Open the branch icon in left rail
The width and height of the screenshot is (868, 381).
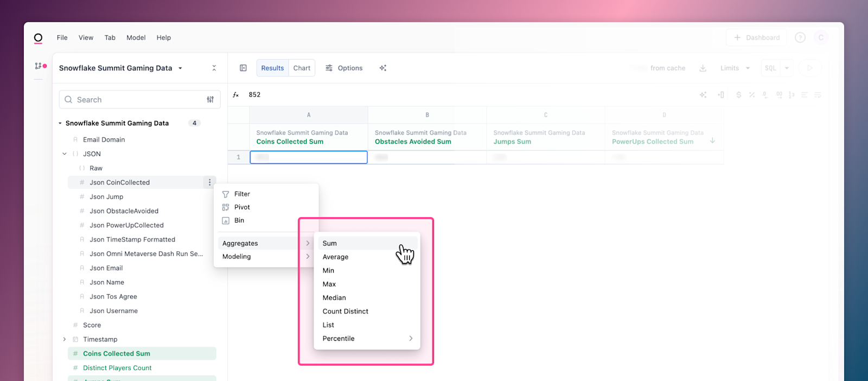pyautogui.click(x=39, y=66)
